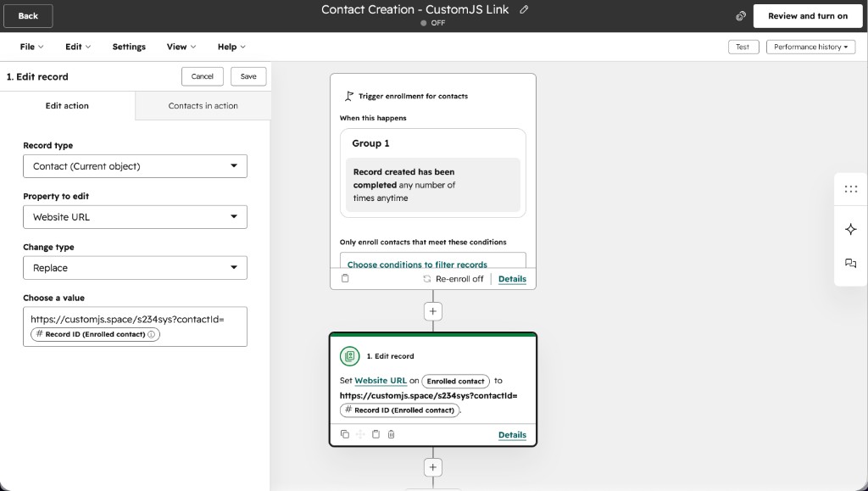The image size is (868, 491).
Task: Click the Test button
Action: click(743, 47)
